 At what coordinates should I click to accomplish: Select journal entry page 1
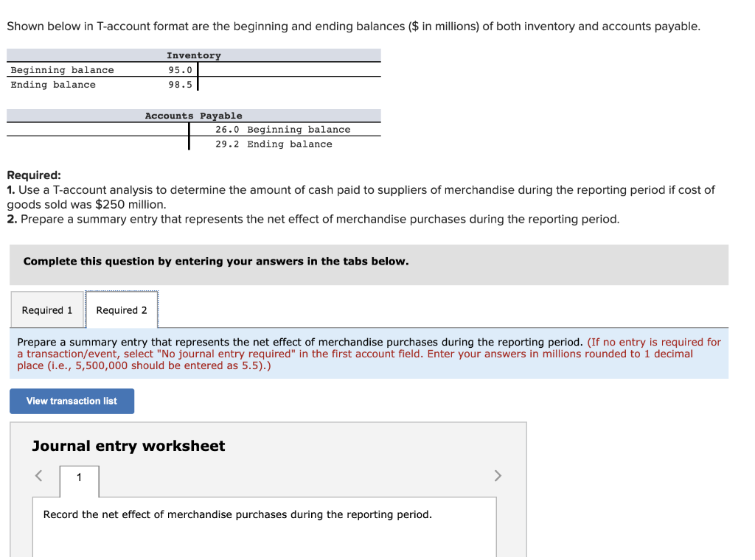click(78, 477)
